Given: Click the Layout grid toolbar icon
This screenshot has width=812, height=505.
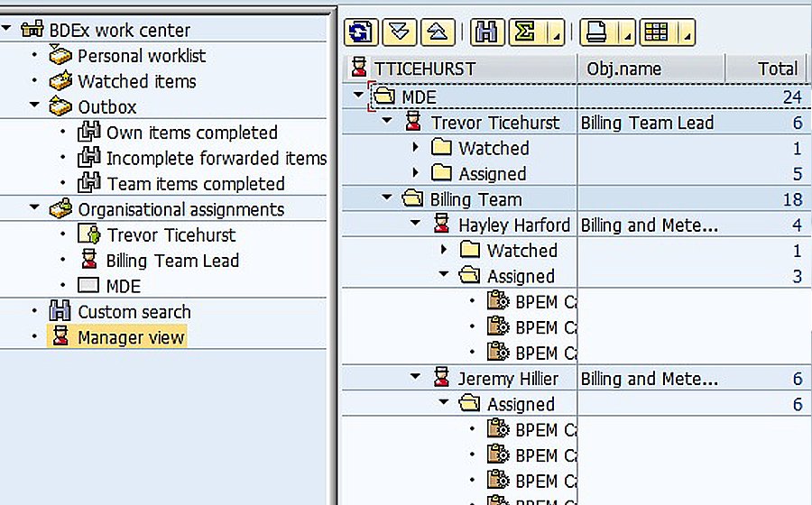Looking at the screenshot, I should point(657,32).
